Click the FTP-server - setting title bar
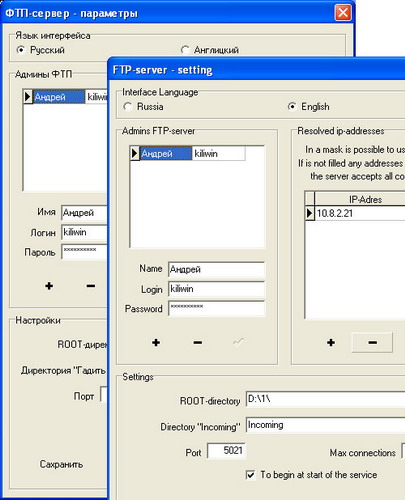This screenshot has height=500, width=405. tap(257, 70)
